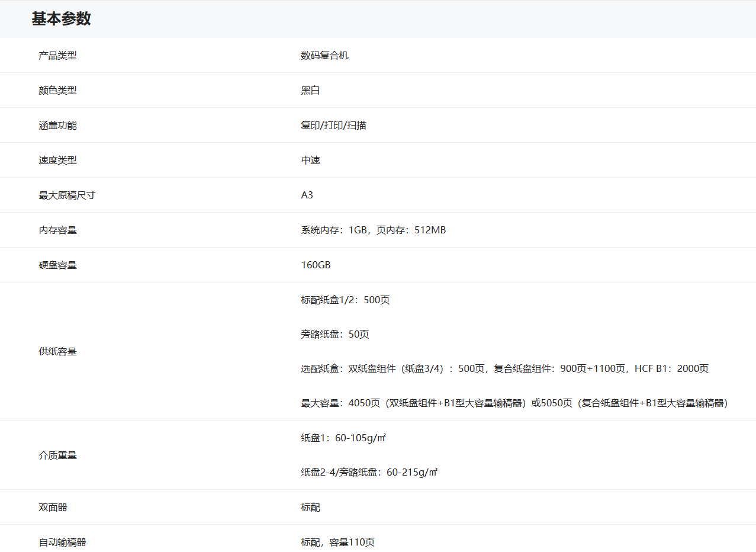Click the 最大原稿尺寸 label
756x552 pixels.
[x=67, y=195]
